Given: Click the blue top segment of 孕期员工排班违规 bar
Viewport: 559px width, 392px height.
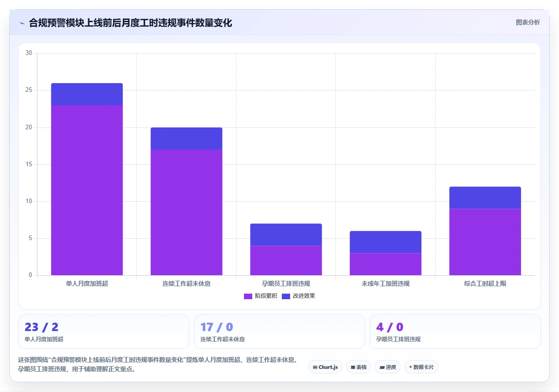Looking at the screenshot, I should 286,235.
